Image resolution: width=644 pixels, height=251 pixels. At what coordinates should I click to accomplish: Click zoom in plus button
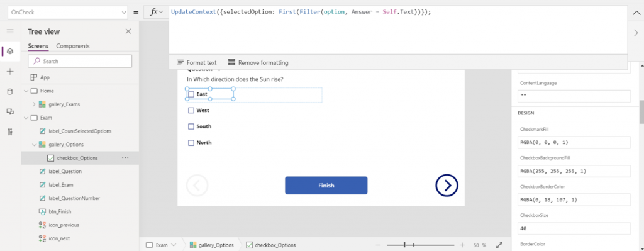(x=462, y=245)
